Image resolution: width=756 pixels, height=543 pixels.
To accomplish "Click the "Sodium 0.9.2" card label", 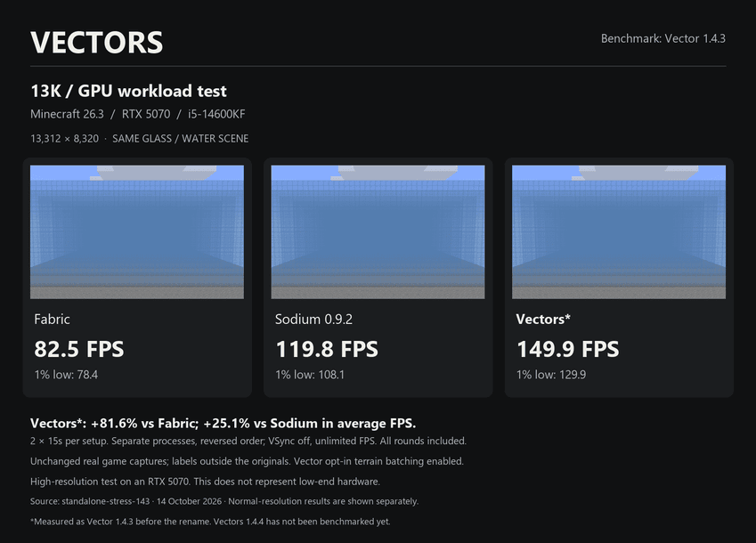I will [x=313, y=319].
